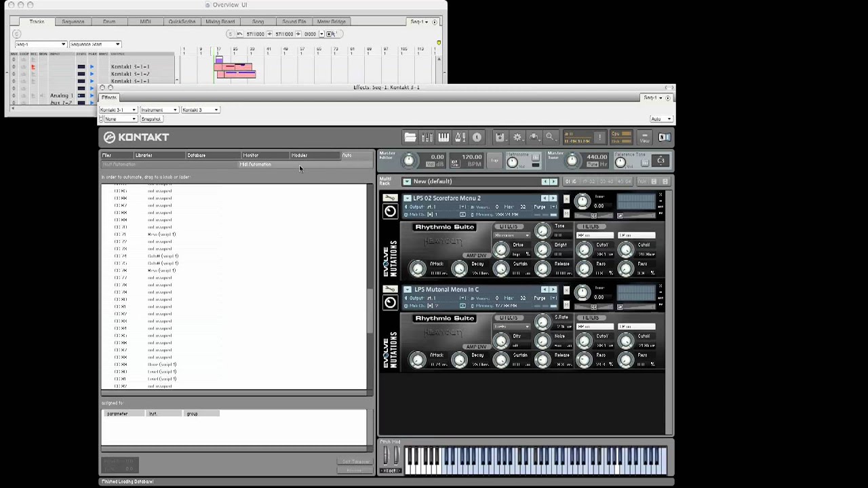The image size is (868, 488).
Task: Click the MIDI Automation sub-tab button
Action: (305, 165)
